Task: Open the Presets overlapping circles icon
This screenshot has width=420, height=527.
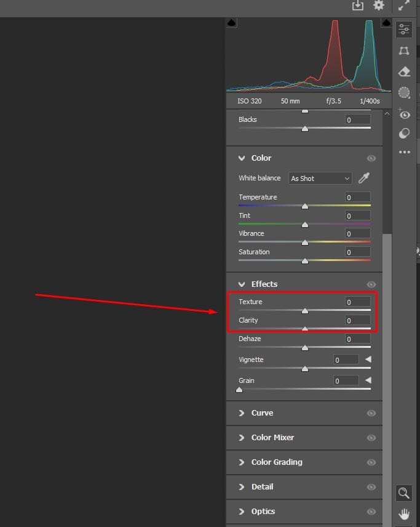Action: (x=404, y=134)
